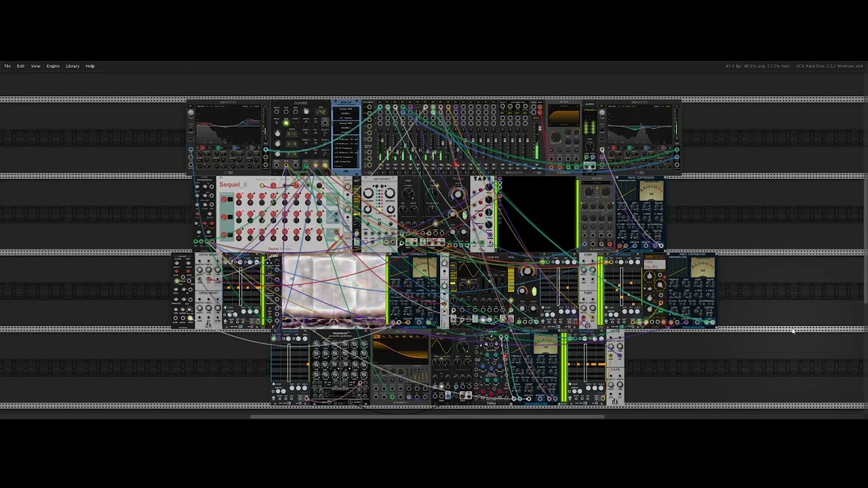Click the large orange-ringed knob beside TAPS
This screenshot has width=868, height=488.
pos(458,194)
